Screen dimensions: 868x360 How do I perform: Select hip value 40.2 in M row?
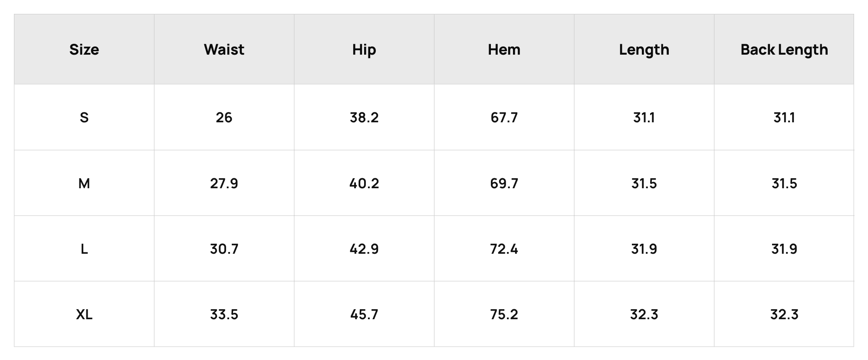pyautogui.click(x=364, y=183)
